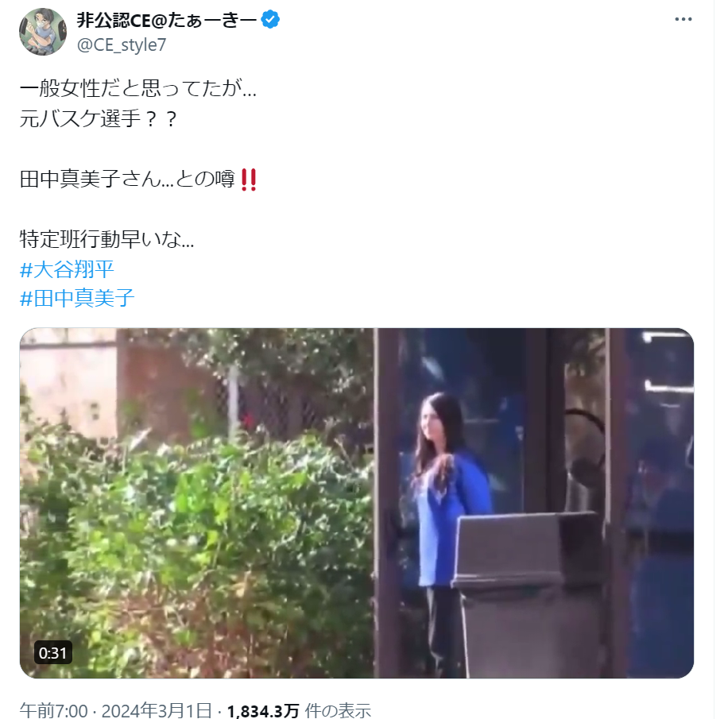Screen dimensions: 728x719
Task: Click the blue verified badge icon
Action: (270, 20)
